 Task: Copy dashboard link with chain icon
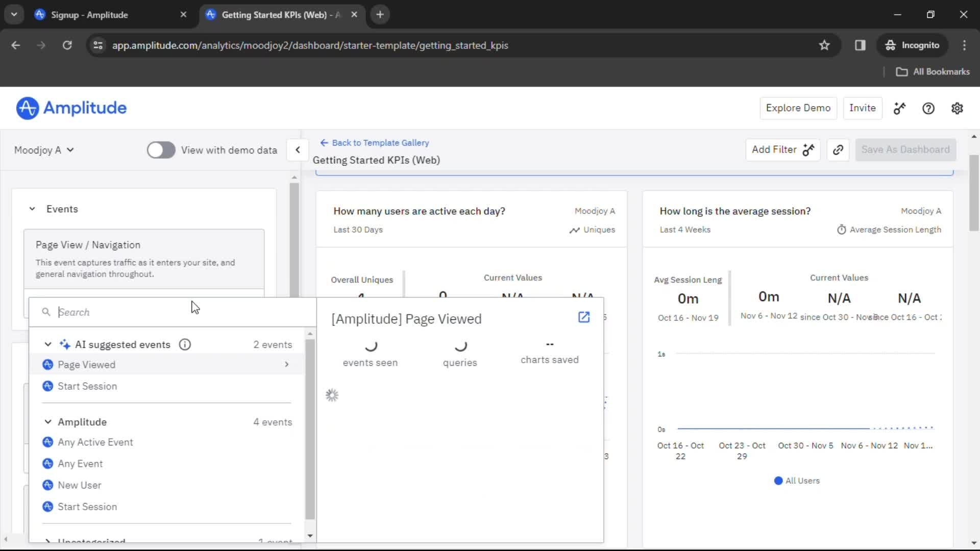point(838,150)
